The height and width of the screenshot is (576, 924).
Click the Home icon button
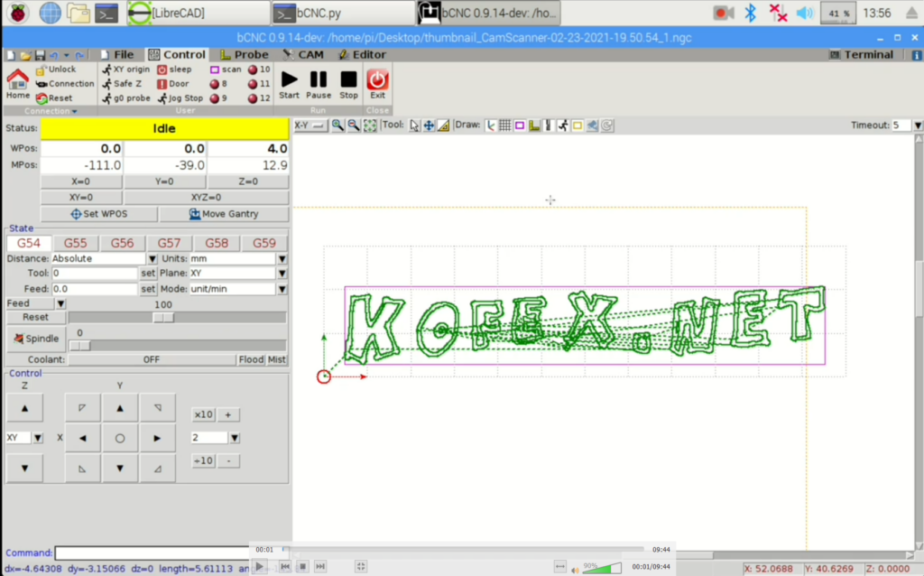point(18,84)
